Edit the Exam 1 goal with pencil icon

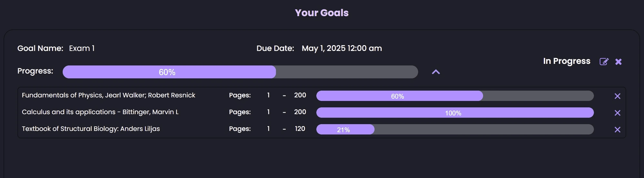click(604, 62)
